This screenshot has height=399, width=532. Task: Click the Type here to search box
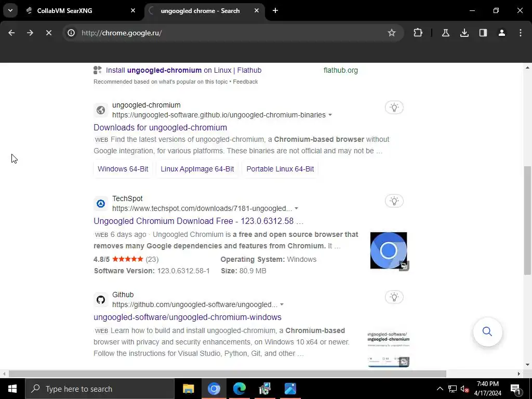coord(100,389)
